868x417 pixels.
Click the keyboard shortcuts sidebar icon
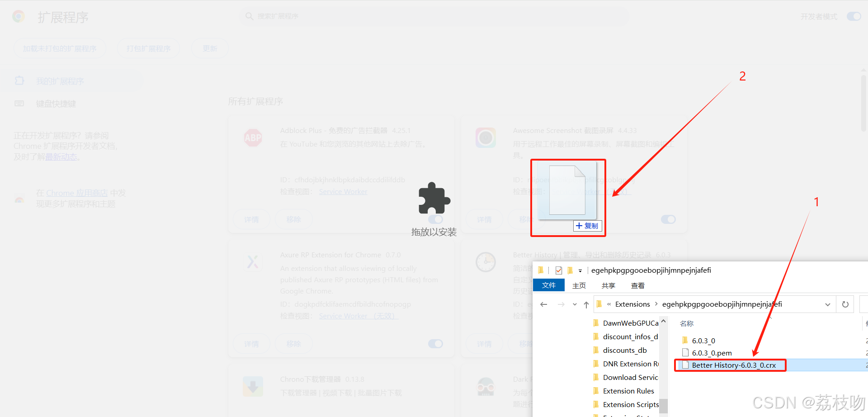19,104
